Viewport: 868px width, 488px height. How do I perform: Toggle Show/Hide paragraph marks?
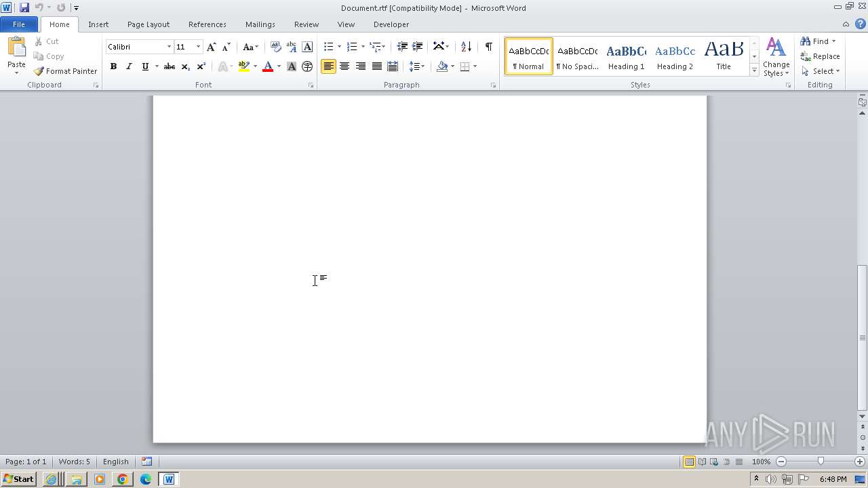tap(488, 47)
